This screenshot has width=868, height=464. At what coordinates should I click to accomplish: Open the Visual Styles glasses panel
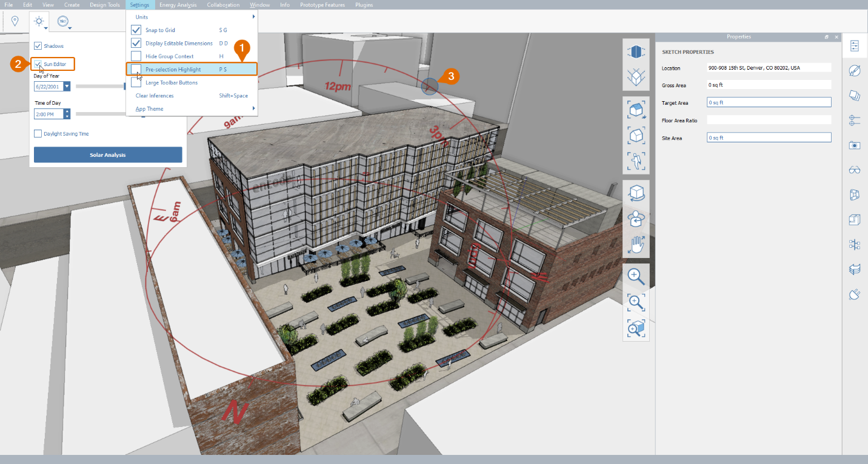point(855,170)
